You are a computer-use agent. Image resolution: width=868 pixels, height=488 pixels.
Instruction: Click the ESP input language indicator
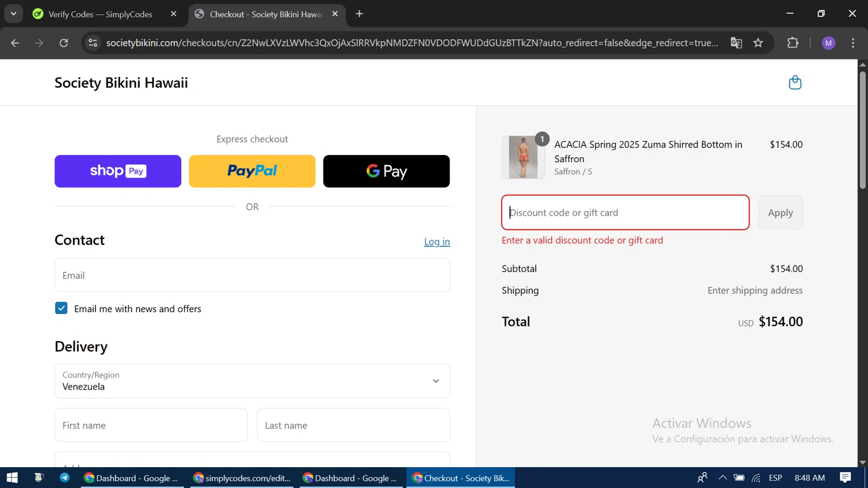click(775, 478)
